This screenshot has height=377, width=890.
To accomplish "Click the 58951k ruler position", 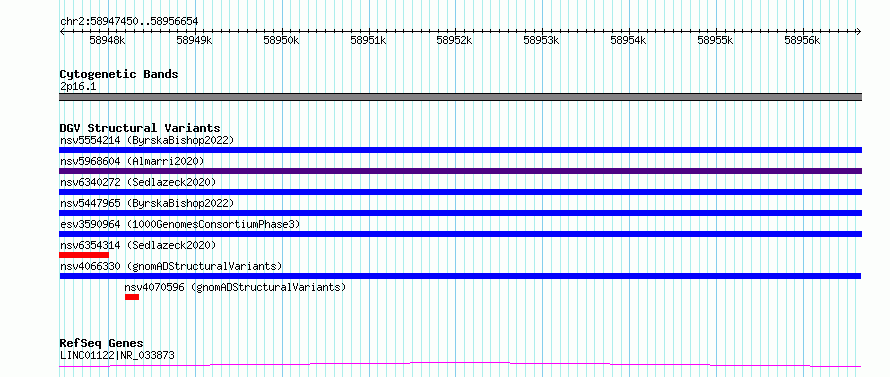I will pyautogui.click(x=368, y=41).
